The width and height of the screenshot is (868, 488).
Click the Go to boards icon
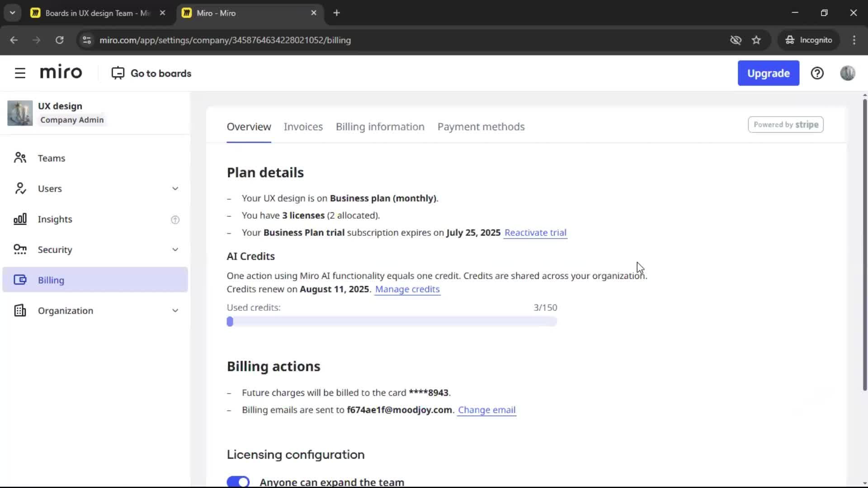point(118,73)
